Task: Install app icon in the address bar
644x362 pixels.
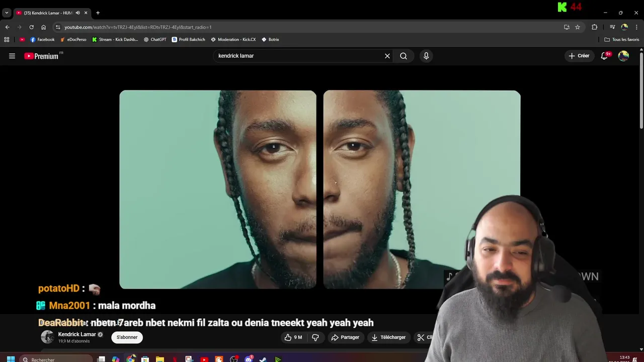Action: (x=567, y=27)
